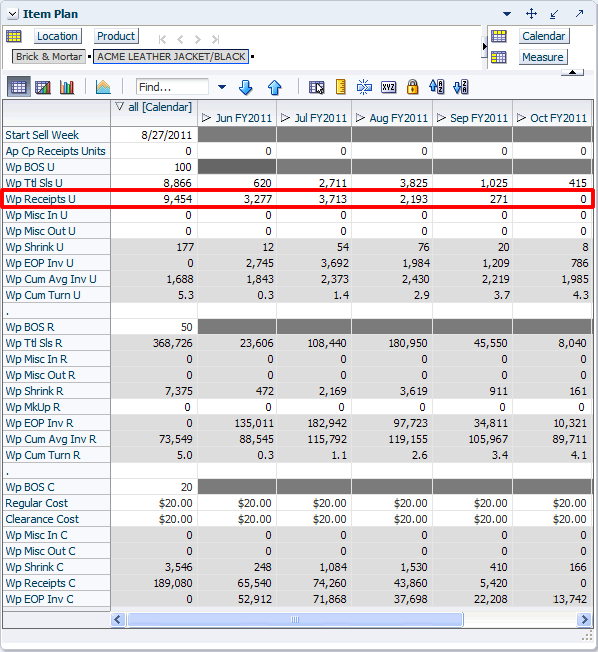Open the grid-chart combined view icon
The image size is (598, 652).
coord(43,87)
